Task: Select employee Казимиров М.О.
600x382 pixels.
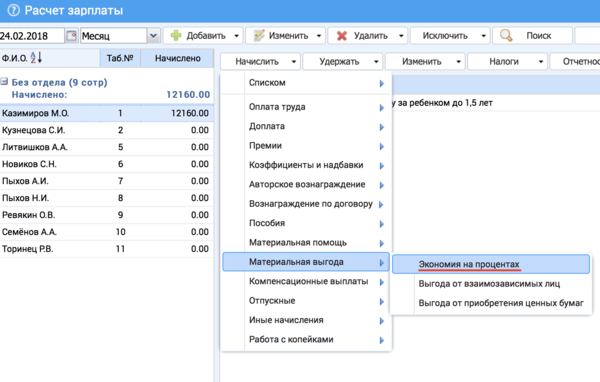Action: (x=106, y=113)
